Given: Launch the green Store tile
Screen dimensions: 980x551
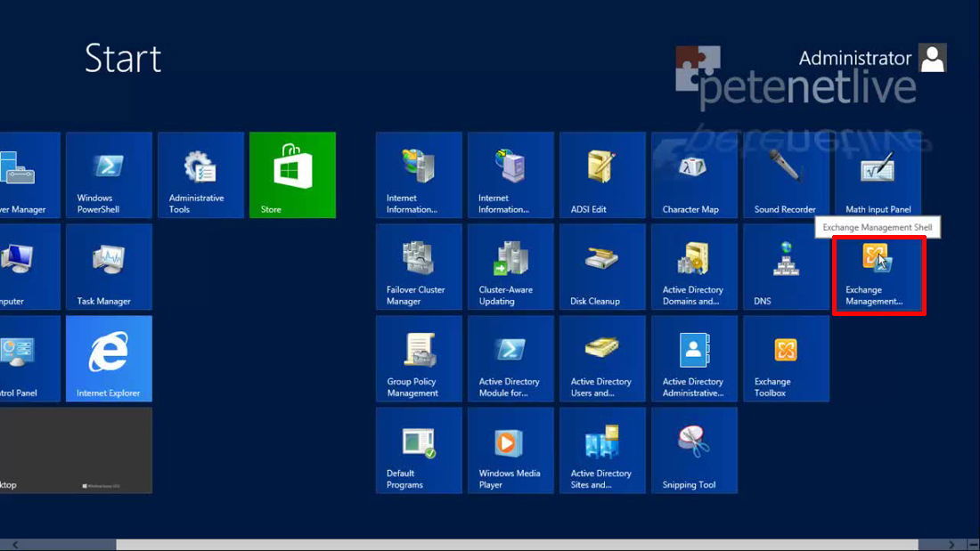Looking at the screenshot, I should pos(292,175).
